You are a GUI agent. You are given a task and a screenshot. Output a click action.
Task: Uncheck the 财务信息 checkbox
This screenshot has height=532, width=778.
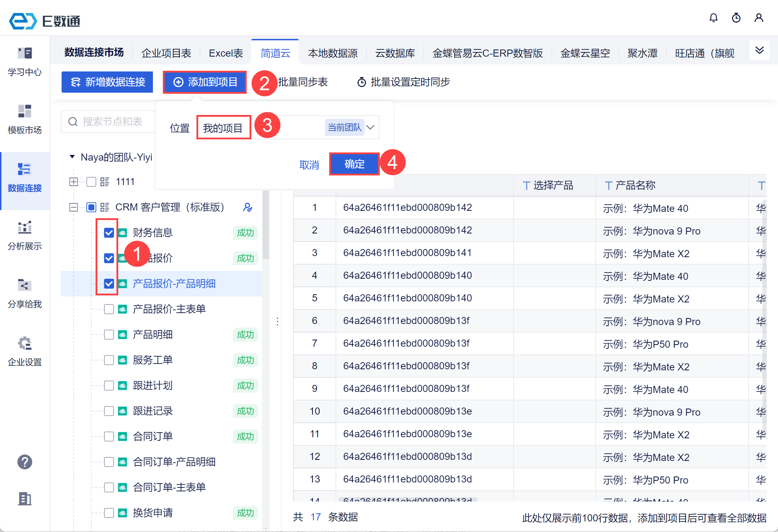point(109,233)
